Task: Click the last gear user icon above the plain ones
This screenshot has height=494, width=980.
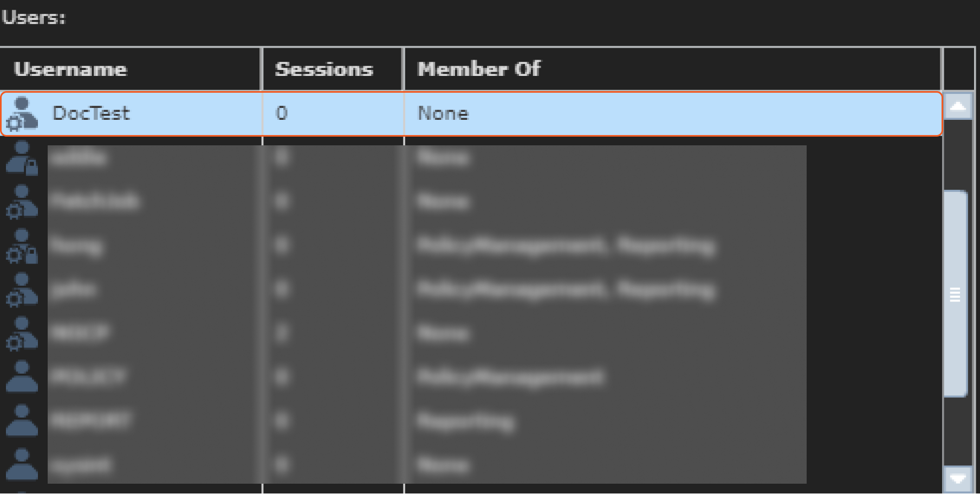Action: point(22,333)
